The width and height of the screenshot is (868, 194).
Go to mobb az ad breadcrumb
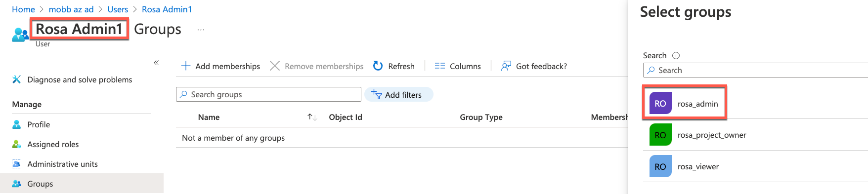71,9
